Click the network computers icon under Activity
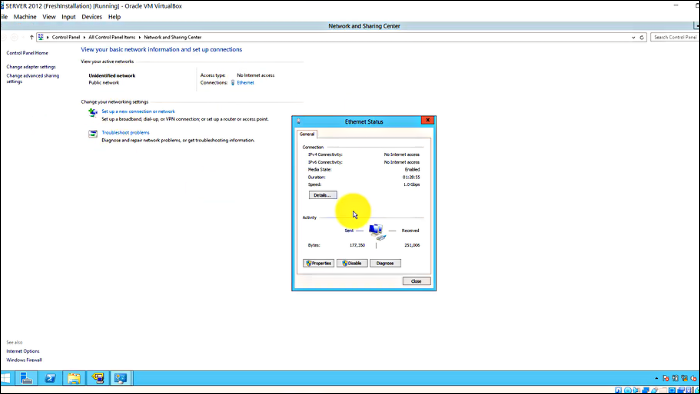Viewport: 700px width, 394px height. pos(377,232)
